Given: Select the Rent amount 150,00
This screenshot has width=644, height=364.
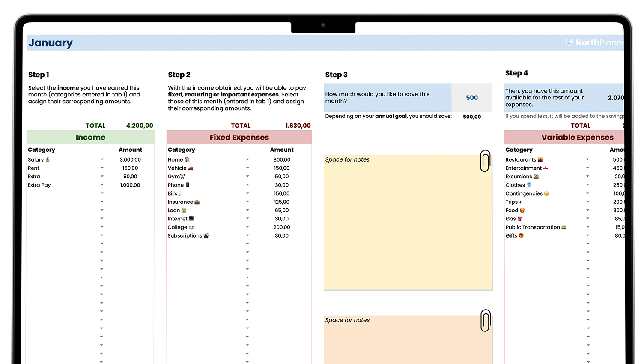Looking at the screenshot, I should point(130,168).
